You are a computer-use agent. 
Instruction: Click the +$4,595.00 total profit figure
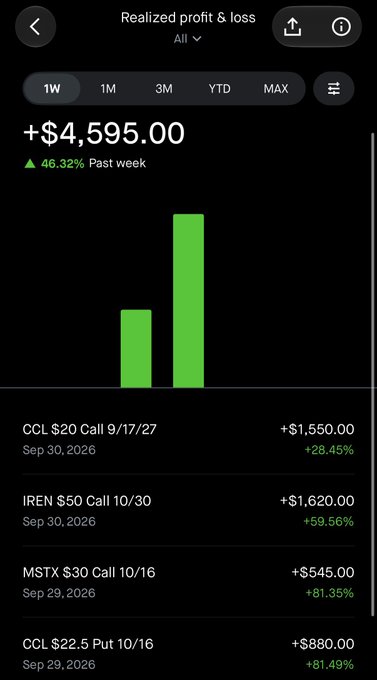coord(104,133)
